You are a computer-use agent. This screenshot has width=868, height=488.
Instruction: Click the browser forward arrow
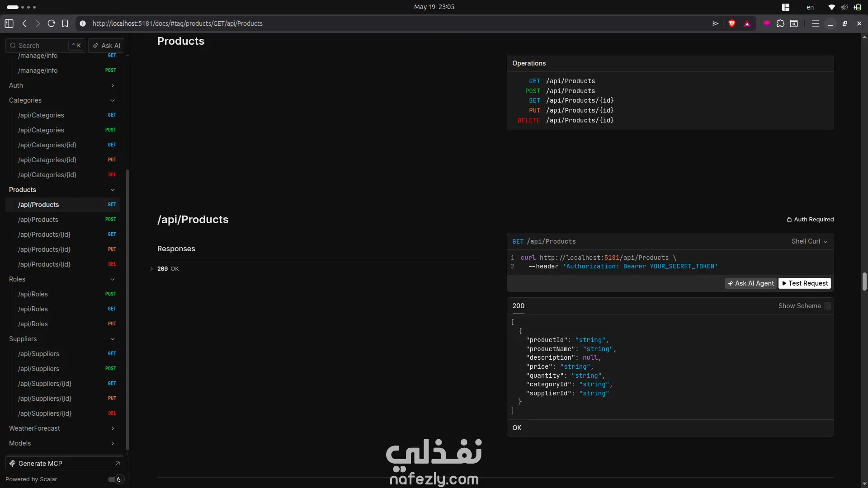pyautogui.click(x=38, y=23)
